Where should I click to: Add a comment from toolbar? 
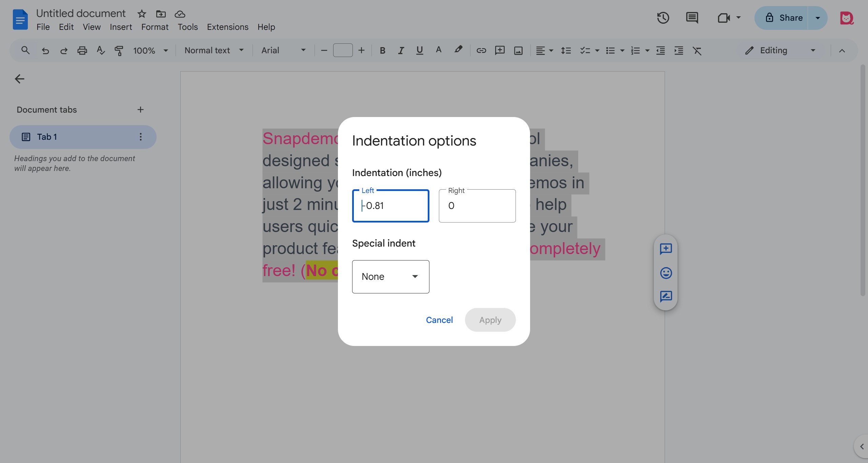pyautogui.click(x=500, y=51)
